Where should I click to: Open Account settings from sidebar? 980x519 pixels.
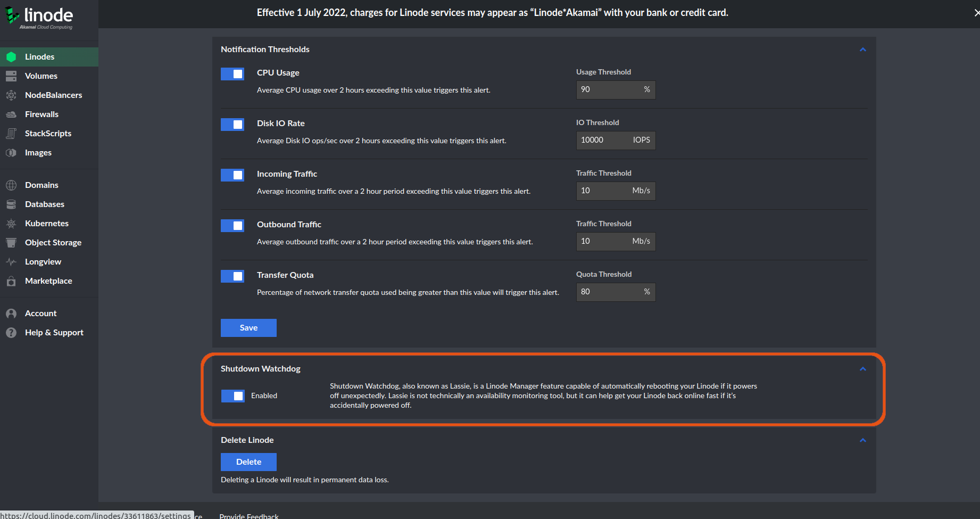49,314
